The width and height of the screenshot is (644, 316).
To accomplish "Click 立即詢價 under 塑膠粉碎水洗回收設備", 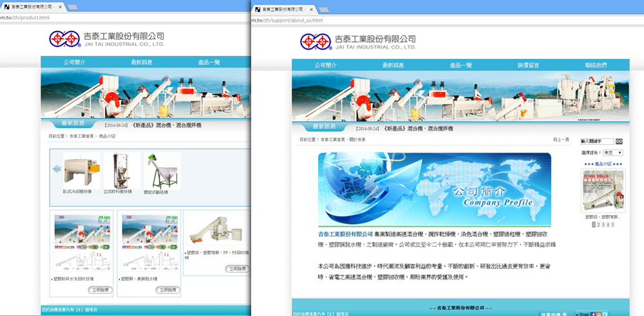I will point(100,290).
